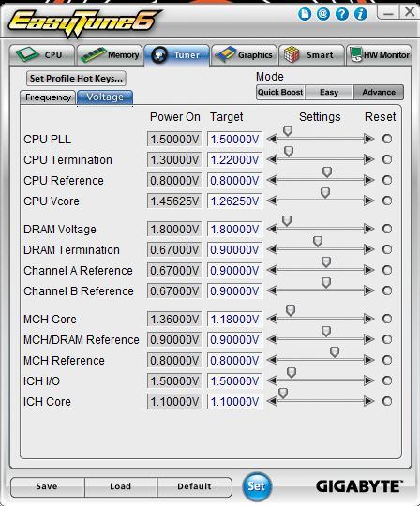Click the MCH Reference slider handle

[x=335, y=352]
